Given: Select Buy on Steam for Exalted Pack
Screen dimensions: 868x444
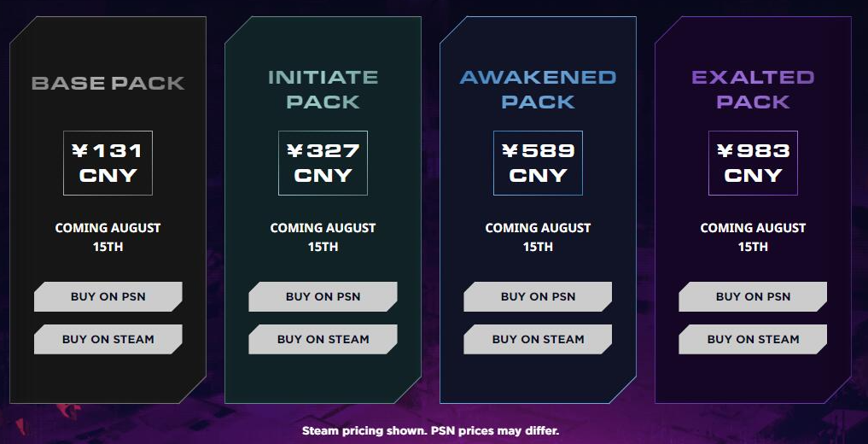Looking at the screenshot, I should (753, 339).
